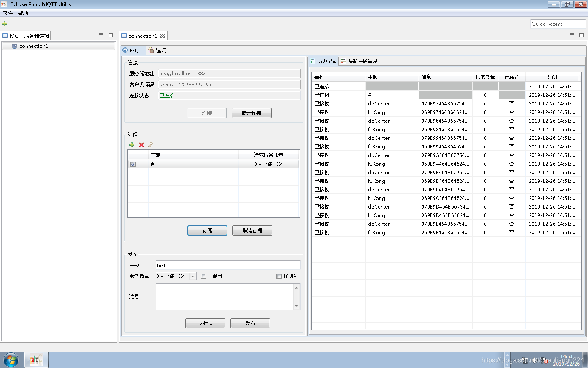Sort history by the 已保留 column header
Image resolution: width=588 pixels, height=368 pixels.
pyautogui.click(x=512, y=77)
